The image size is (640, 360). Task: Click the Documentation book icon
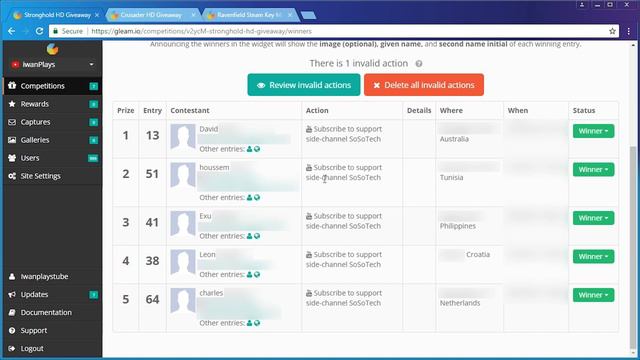pyautogui.click(x=12, y=312)
